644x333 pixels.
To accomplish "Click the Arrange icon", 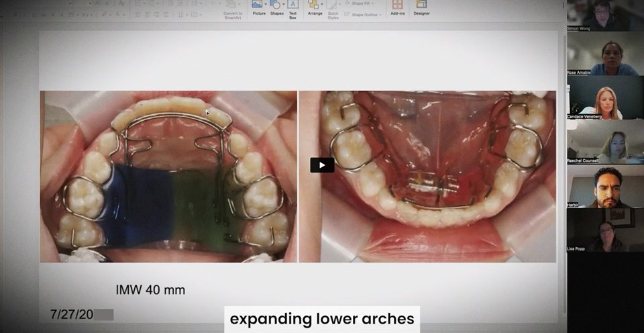I will (x=313, y=5).
